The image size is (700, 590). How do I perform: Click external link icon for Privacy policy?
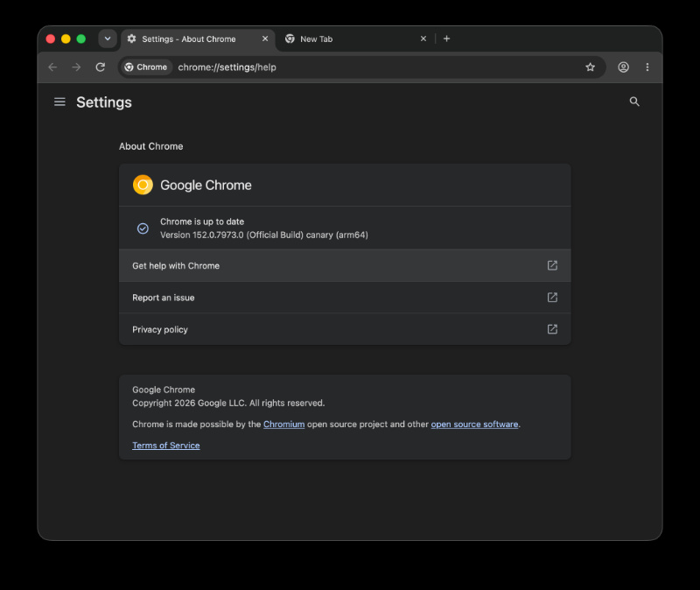552,329
